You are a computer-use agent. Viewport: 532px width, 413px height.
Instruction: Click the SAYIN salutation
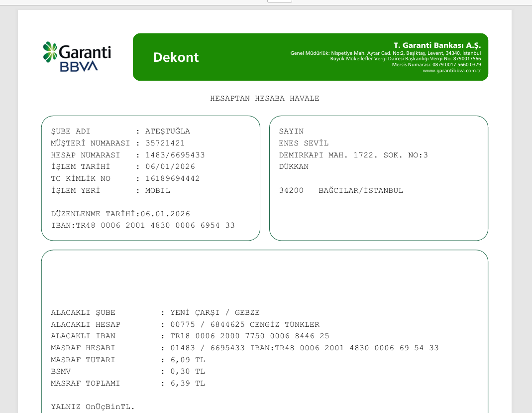coord(292,132)
